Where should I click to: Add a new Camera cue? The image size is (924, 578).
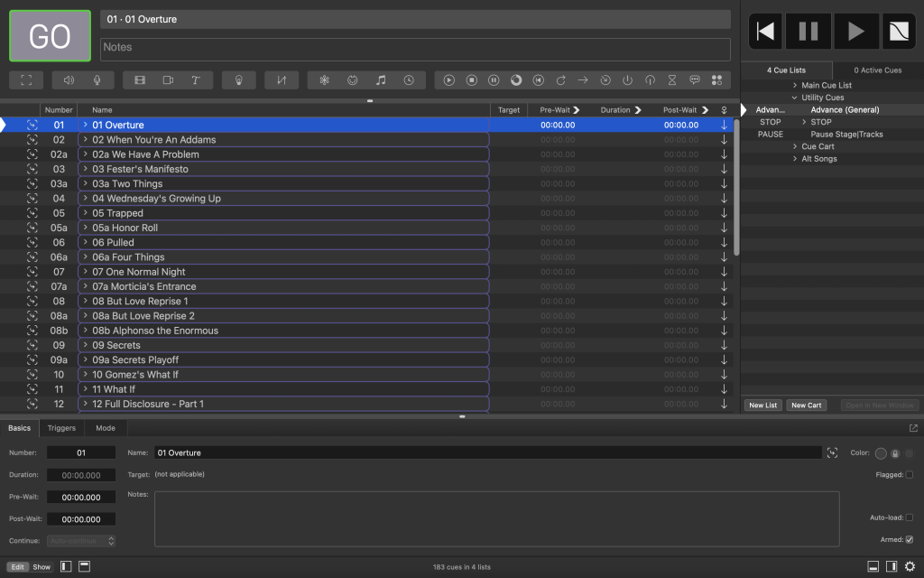coord(168,80)
